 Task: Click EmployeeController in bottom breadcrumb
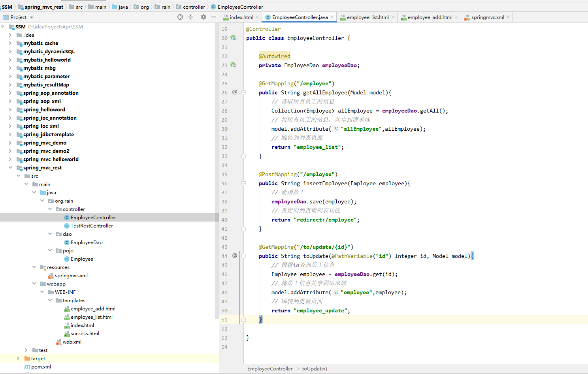pyautogui.click(x=270, y=368)
